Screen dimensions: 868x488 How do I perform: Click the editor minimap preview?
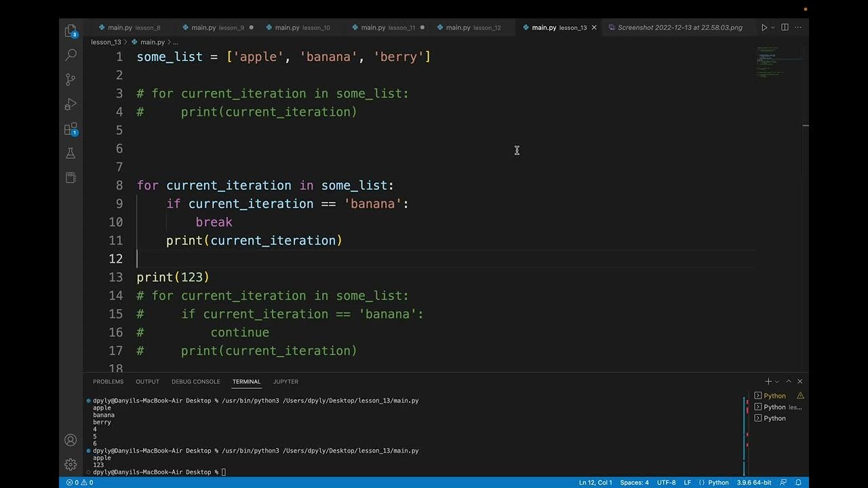(778, 62)
